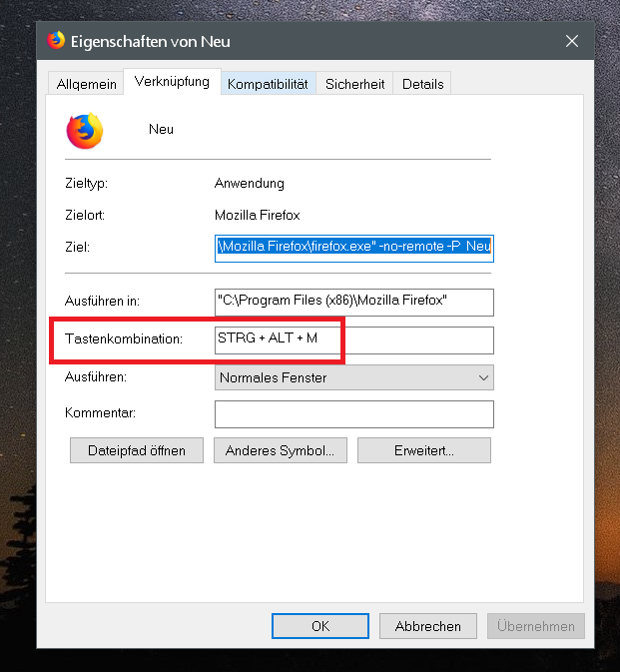Click the Tastenkombination shortcut key field
Image resolution: width=620 pixels, height=672 pixels.
[x=353, y=339]
